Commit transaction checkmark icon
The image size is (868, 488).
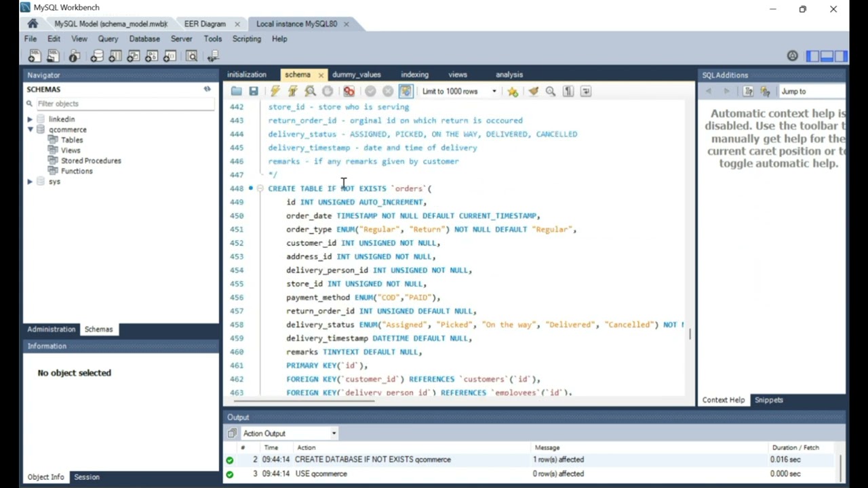370,91
